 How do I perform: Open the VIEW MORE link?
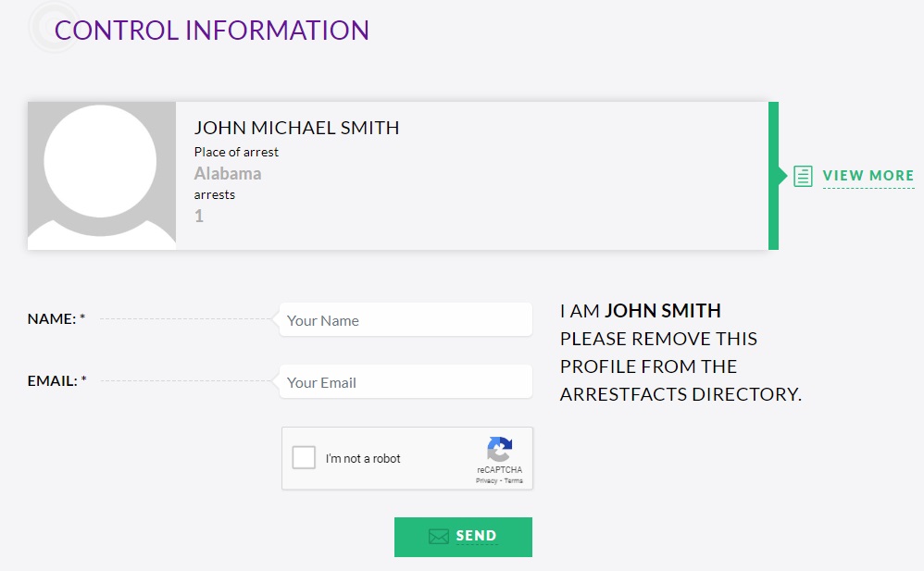point(868,175)
